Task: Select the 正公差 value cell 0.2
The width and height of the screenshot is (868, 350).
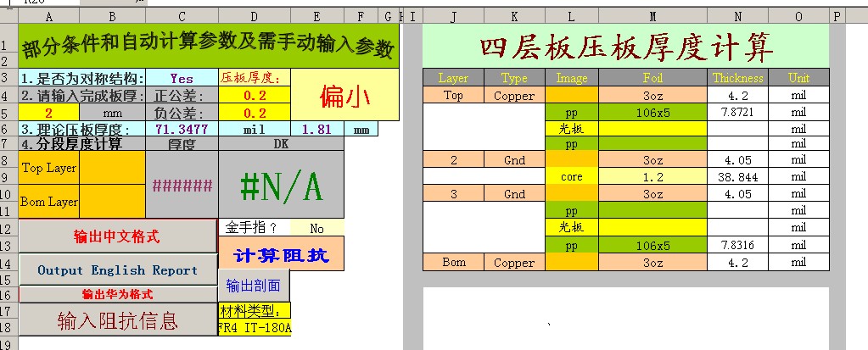Action: coord(255,95)
